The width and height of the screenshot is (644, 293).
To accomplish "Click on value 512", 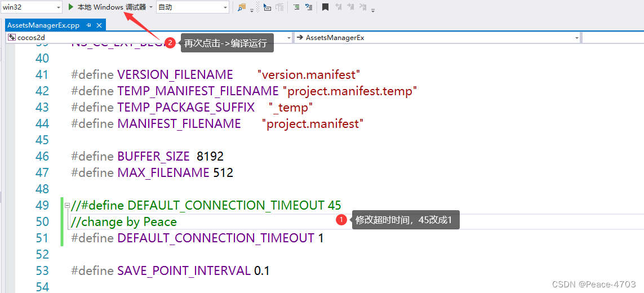I will 224,172.
